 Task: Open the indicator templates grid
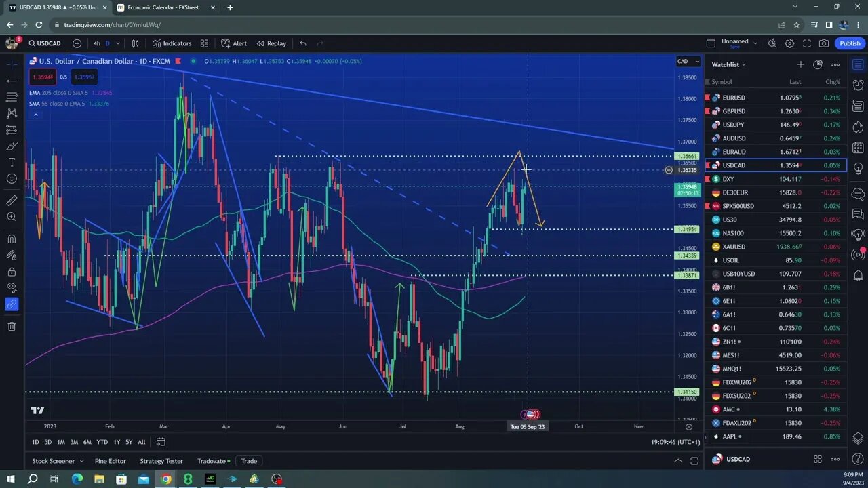pyautogui.click(x=204, y=43)
